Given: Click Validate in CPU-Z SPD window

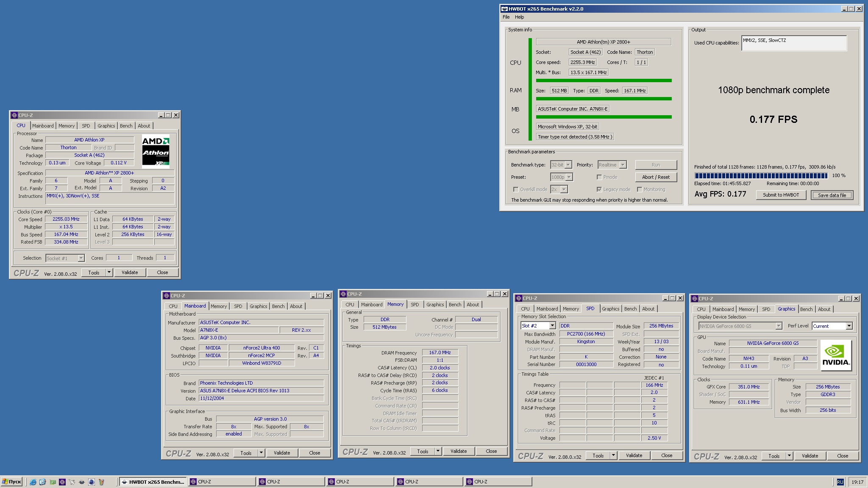Looking at the screenshot, I should [634, 455].
